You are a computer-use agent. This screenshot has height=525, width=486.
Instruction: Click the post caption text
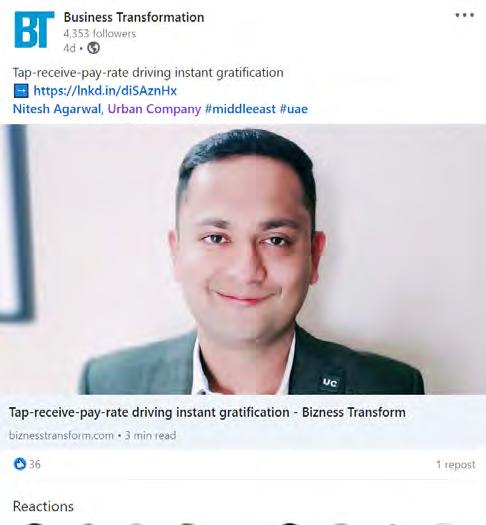(x=148, y=72)
